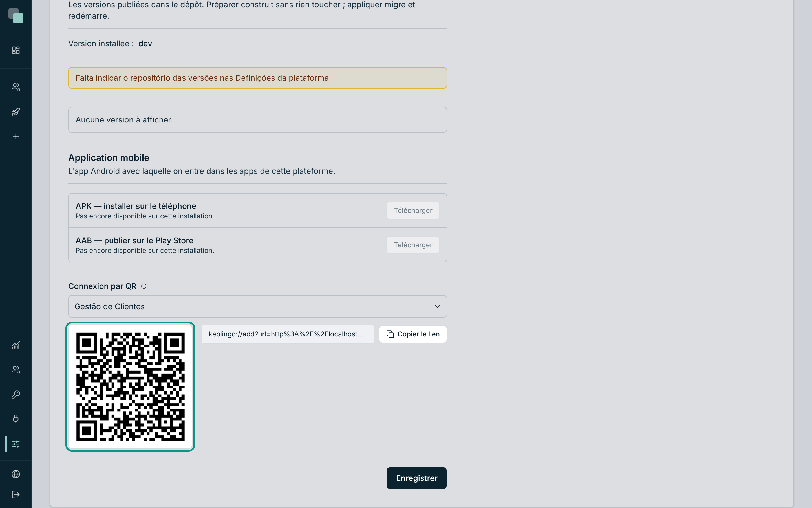Viewport: 812px width, 508px height.
Task: Click the logout icon in sidebar
Action: 16,494
